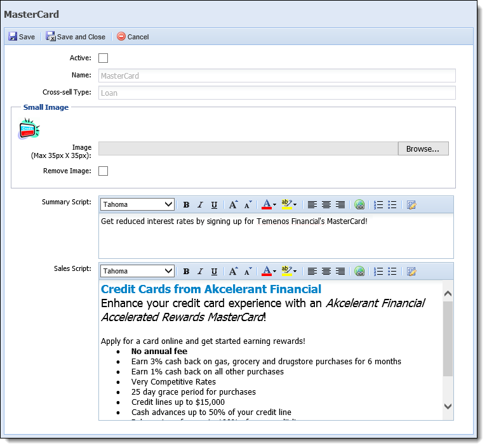The height and width of the screenshot is (448, 487).
Task: Toggle Underline in Summary Script toolbar
Action: point(214,205)
